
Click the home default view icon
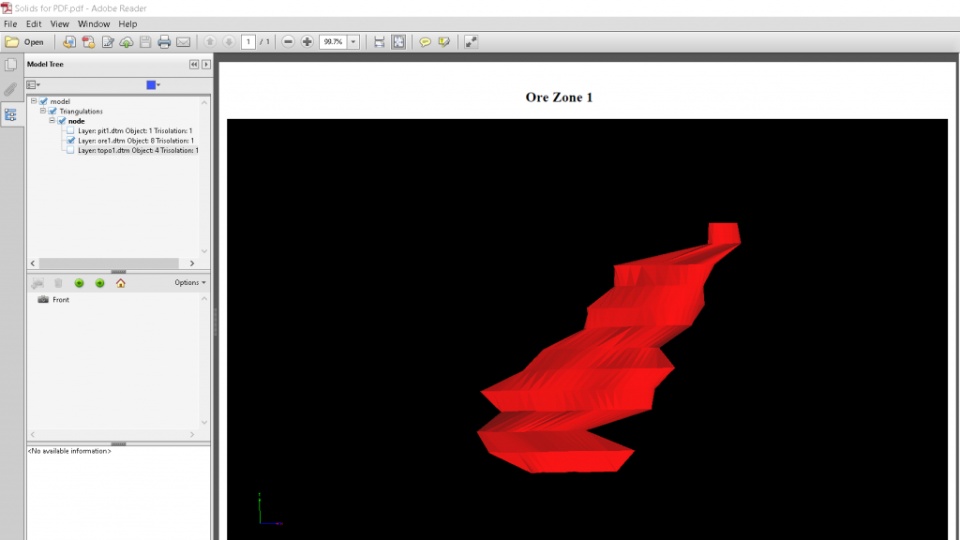pyautogui.click(x=121, y=283)
